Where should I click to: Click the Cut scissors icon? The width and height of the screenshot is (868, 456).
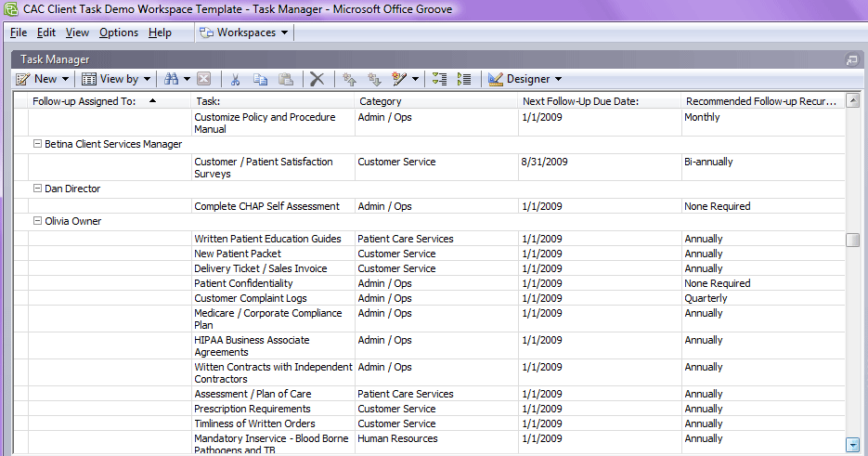point(235,79)
